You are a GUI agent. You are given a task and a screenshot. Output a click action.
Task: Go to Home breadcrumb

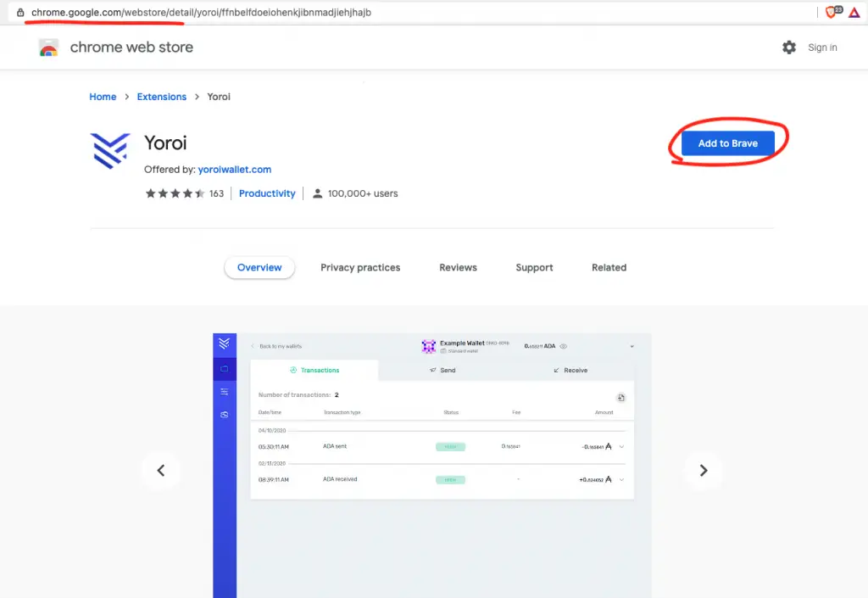103,97
